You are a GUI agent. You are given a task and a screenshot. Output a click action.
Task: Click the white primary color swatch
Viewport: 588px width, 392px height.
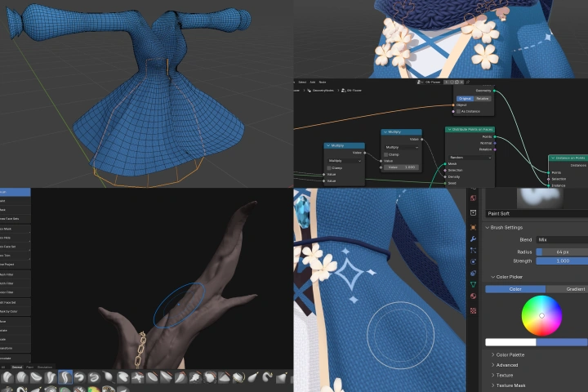pos(510,341)
